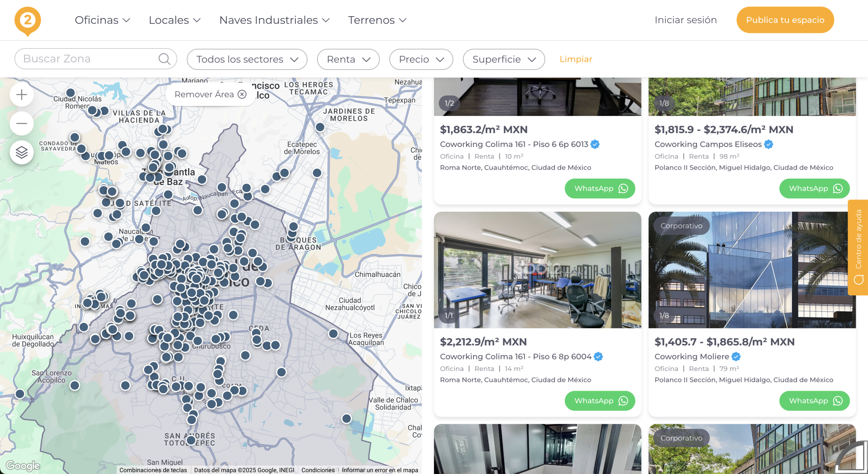The width and height of the screenshot is (868, 474).
Task: Click the $2,212.9/m² MXN price
Action: (x=483, y=342)
